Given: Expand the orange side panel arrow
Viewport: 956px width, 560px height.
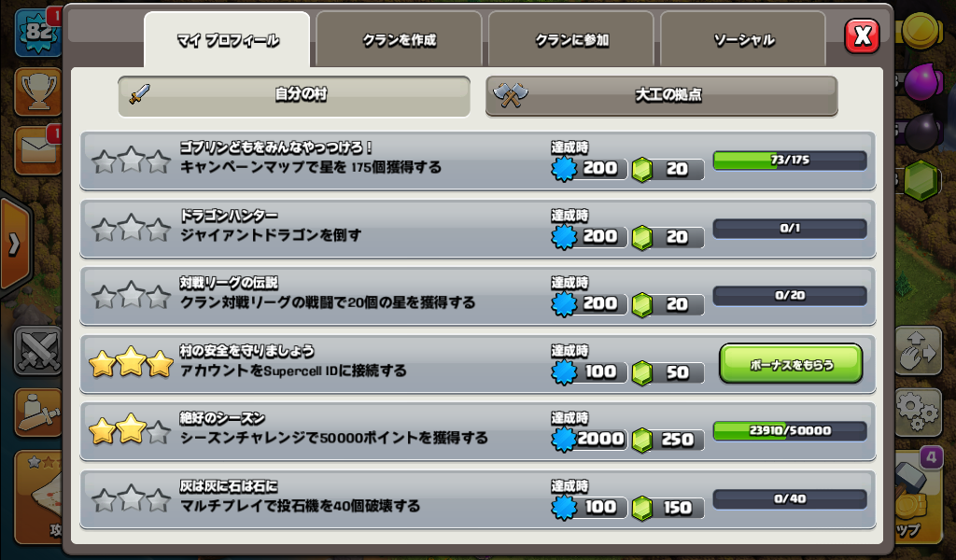Looking at the screenshot, I should 14,245.
